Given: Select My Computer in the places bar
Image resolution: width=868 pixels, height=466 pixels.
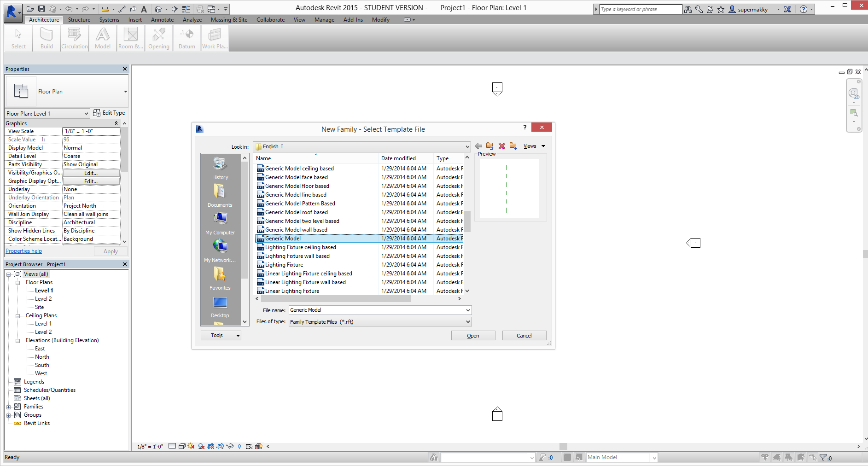Looking at the screenshot, I should point(220,223).
